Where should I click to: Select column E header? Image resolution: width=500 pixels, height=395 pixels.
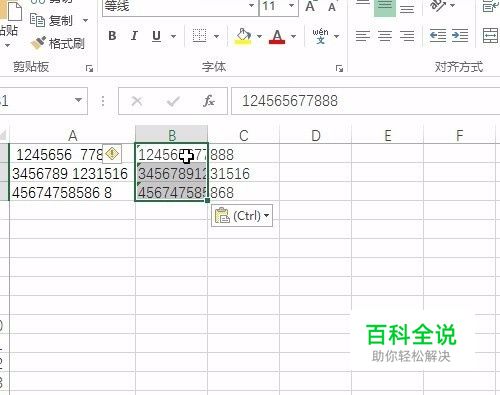click(x=388, y=135)
